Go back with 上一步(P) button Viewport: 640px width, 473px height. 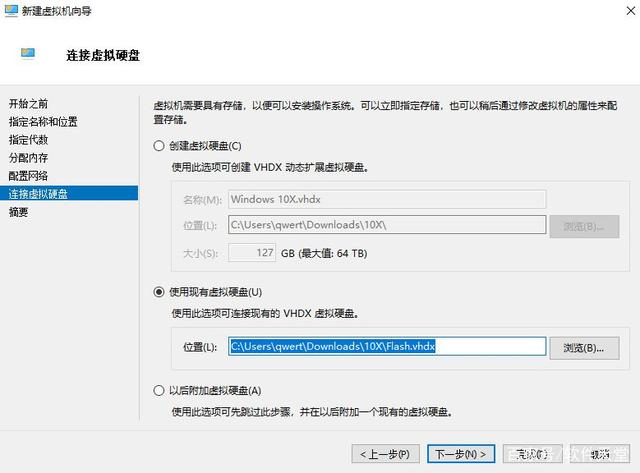pos(385,454)
